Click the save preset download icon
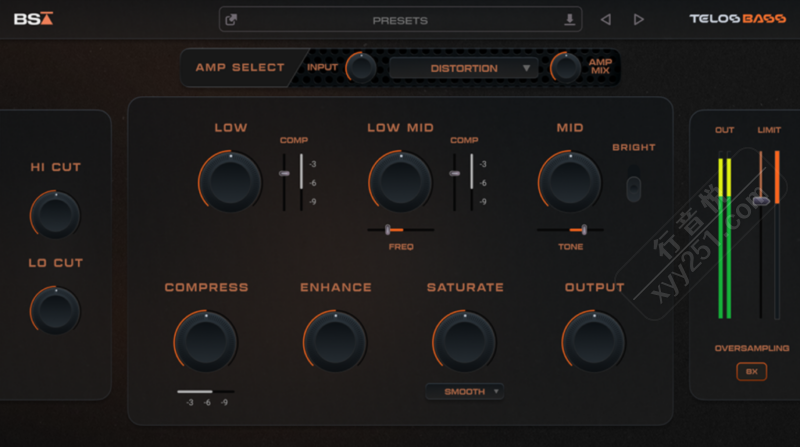Viewport: 800px width, 447px height. click(x=569, y=20)
